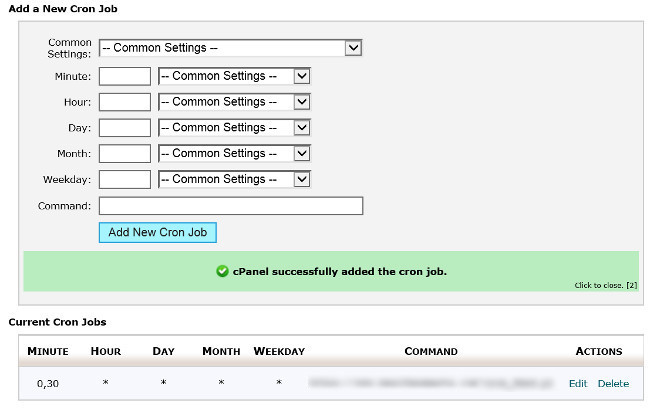Image resolution: width=650 pixels, height=410 pixels.
Task: Select the Month text input field
Action: [x=125, y=154]
